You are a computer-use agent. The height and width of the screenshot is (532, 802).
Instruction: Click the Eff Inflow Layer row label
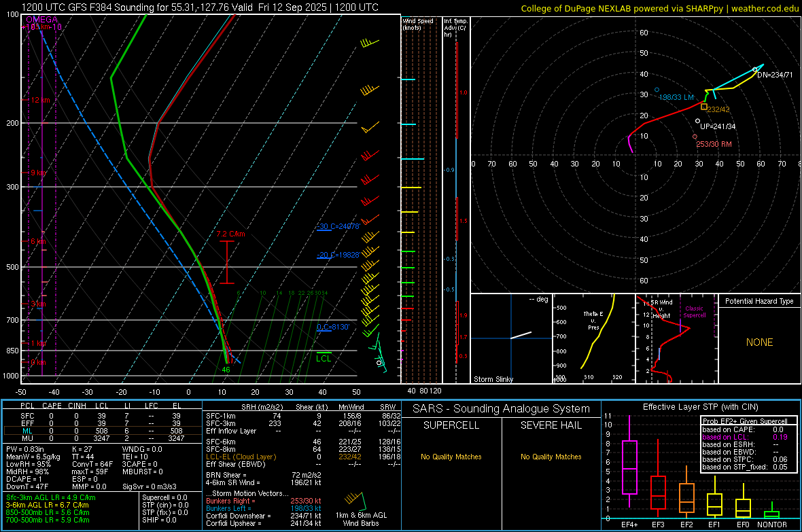click(x=230, y=431)
